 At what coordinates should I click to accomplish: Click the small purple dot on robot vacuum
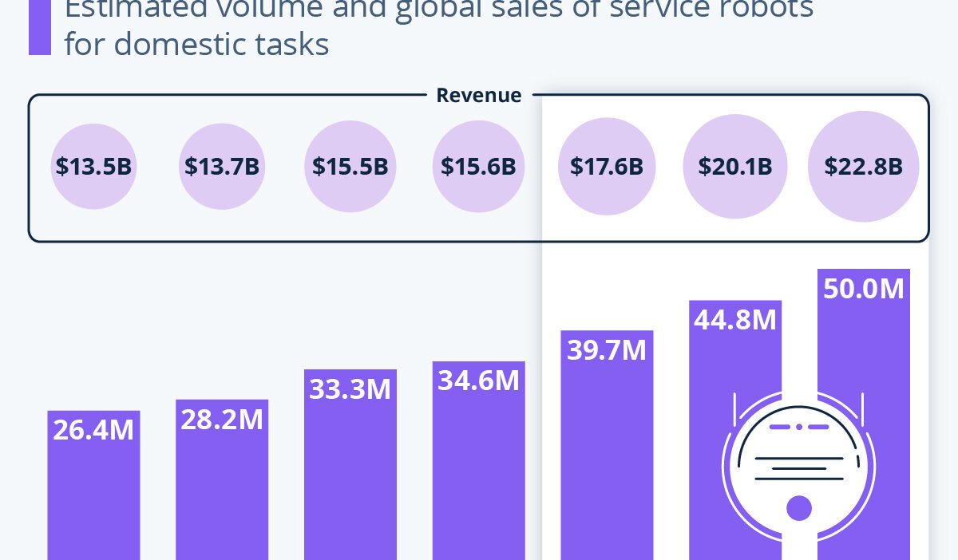(798, 508)
